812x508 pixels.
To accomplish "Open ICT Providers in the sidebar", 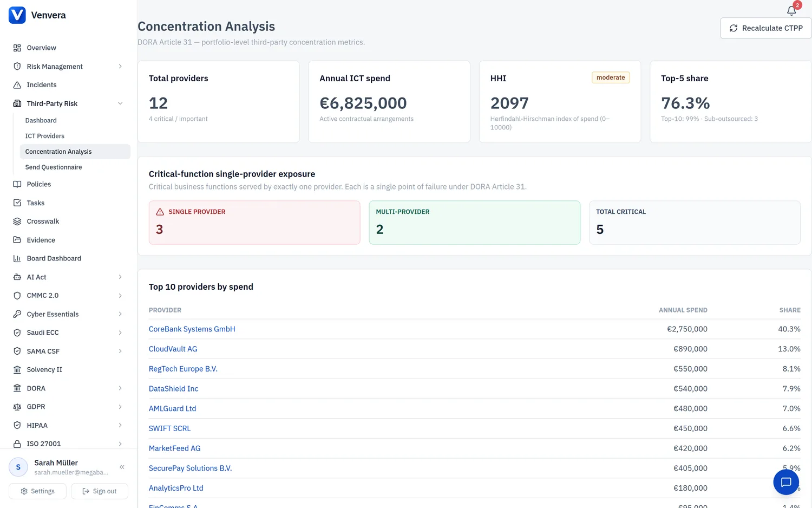I will pyautogui.click(x=75, y=136).
